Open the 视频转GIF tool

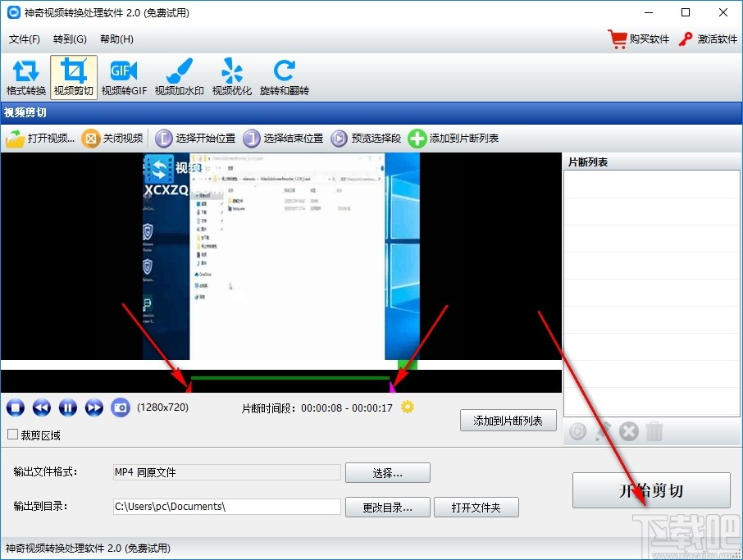tap(124, 77)
